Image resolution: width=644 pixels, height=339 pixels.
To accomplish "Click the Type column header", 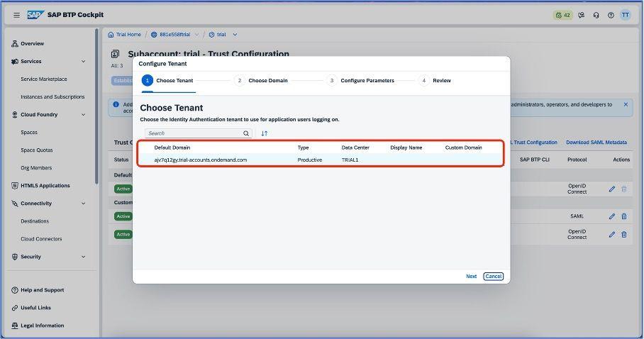I will (303, 148).
